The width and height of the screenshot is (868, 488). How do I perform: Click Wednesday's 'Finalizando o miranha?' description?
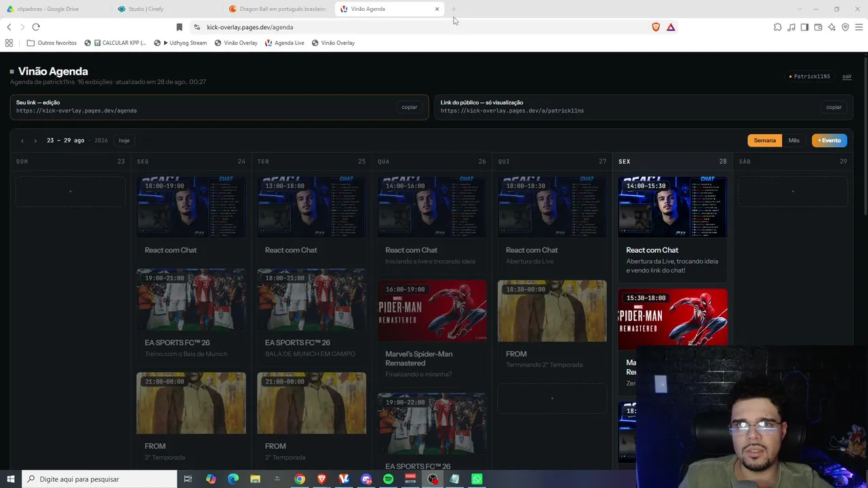[418, 374]
